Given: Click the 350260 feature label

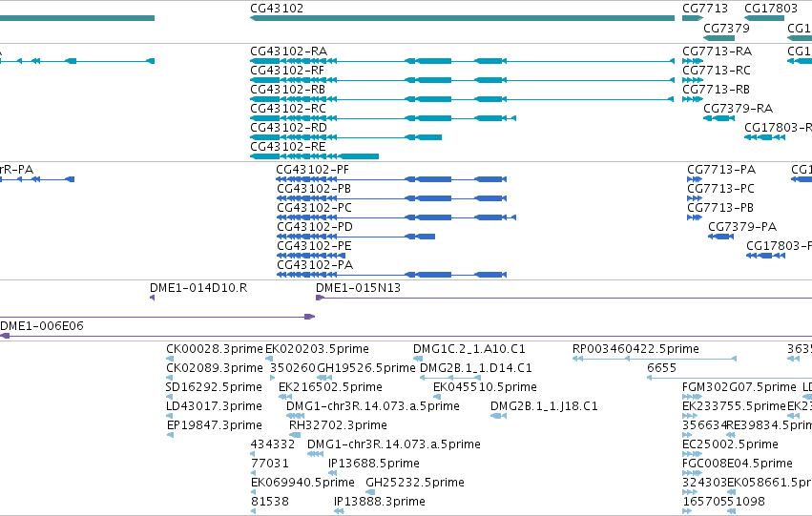Looking at the screenshot, I should tap(293, 368).
